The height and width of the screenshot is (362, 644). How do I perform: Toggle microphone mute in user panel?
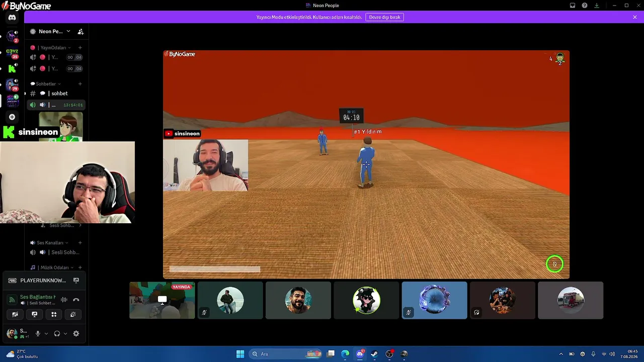click(x=37, y=333)
